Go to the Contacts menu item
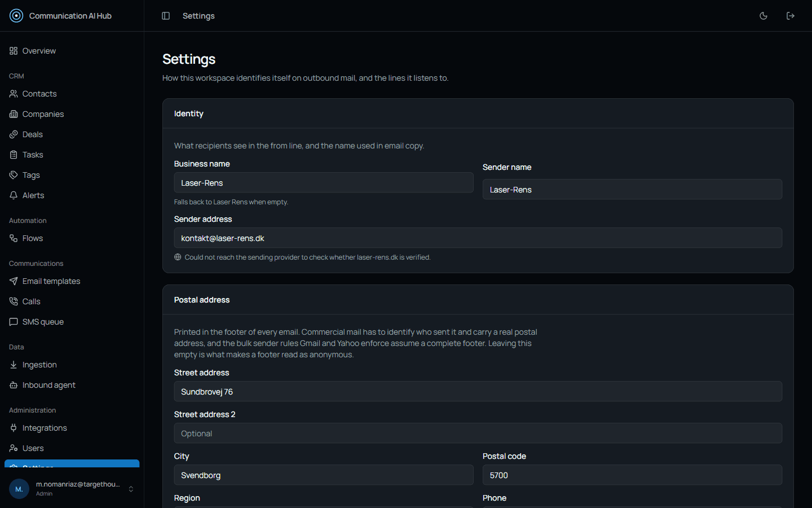812x508 pixels. coord(72,94)
